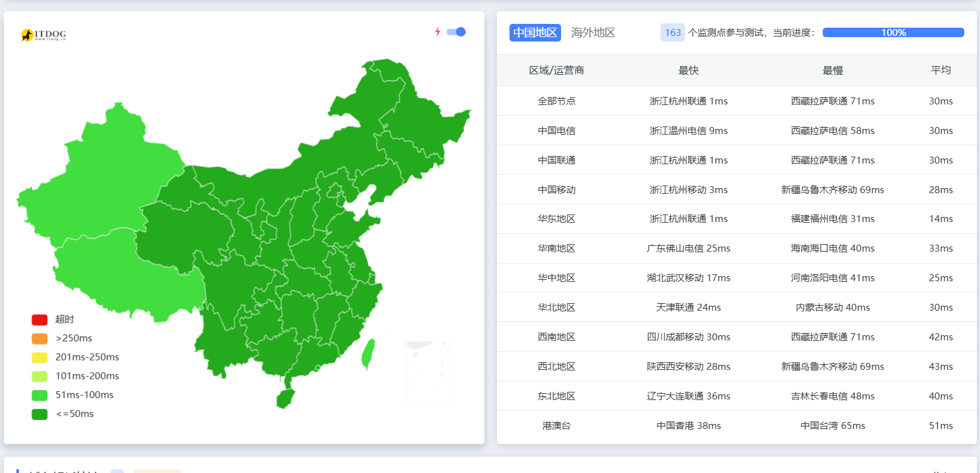Open the 浙江杭州联通 1ms result link

coord(689,101)
